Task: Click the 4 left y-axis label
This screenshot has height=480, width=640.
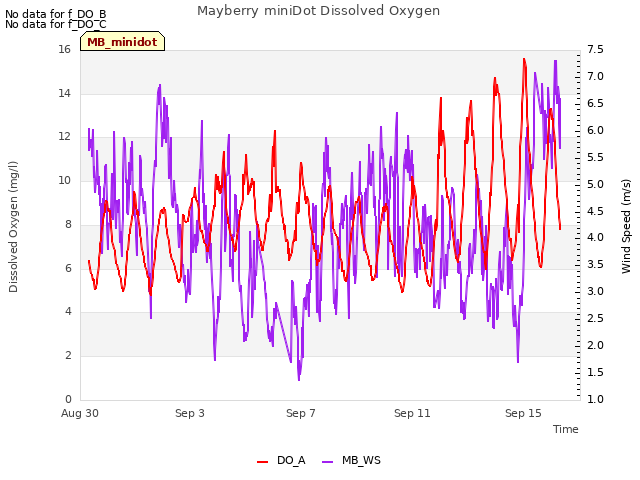Action: pyautogui.click(x=68, y=312)
